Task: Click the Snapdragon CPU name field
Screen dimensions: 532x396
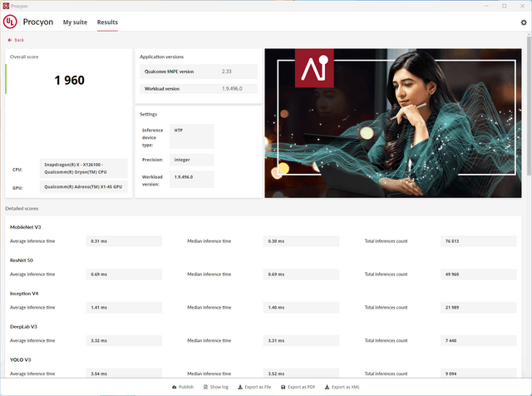Action: click(83, 168)
